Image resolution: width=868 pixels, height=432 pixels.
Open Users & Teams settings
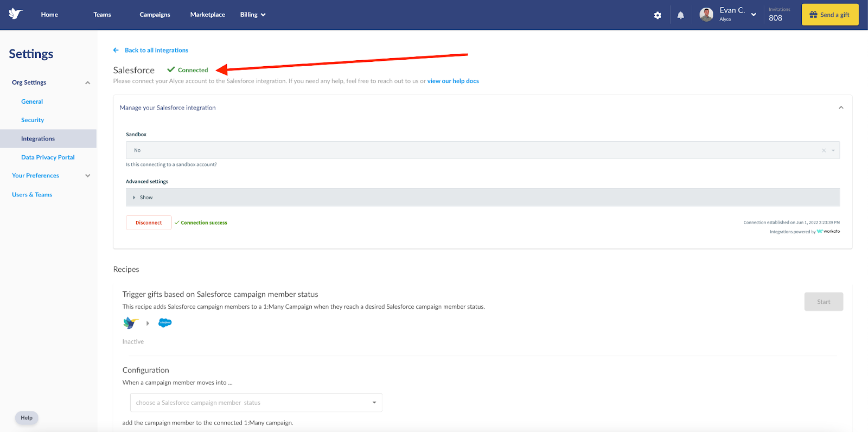[32, 194]
